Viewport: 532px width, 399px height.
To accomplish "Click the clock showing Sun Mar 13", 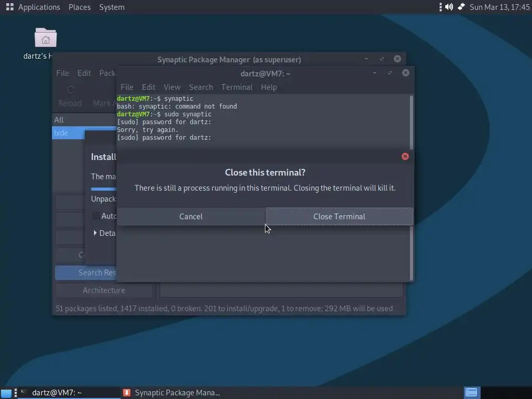I will coord(499,7).
